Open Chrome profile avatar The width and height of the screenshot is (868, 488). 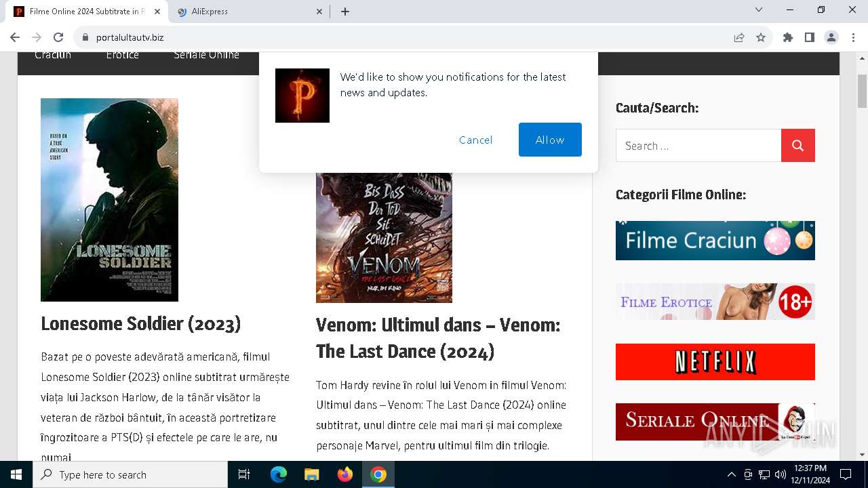831,37
